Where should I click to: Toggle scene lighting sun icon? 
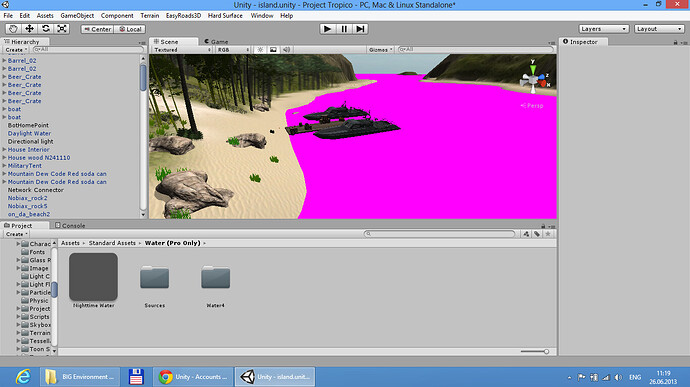click(260, 50)
